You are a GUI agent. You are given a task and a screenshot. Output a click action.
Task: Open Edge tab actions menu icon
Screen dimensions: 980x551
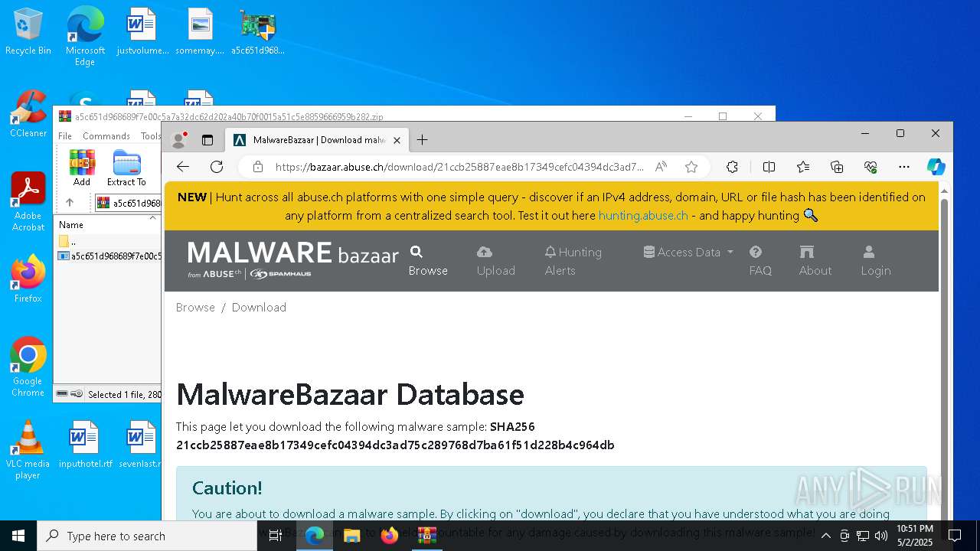pos(207,140)
